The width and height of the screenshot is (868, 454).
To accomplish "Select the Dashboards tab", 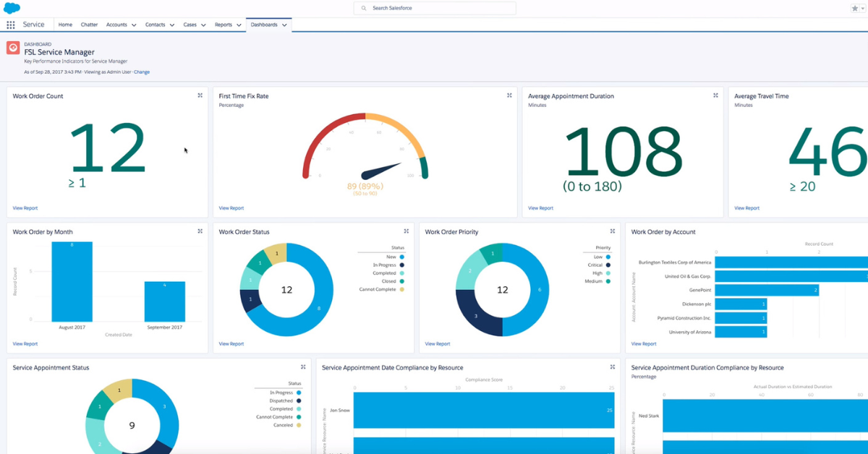I will pos(264,25).
